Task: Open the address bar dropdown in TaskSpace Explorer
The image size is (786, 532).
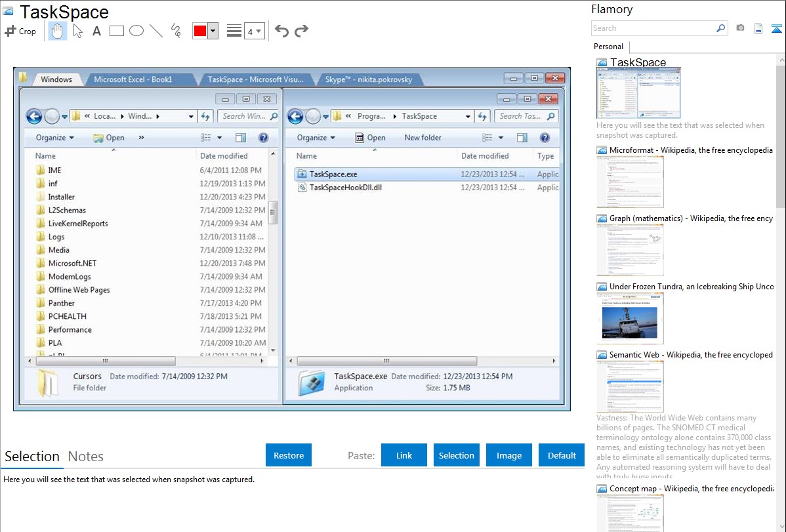Action: tap(468, 116)
